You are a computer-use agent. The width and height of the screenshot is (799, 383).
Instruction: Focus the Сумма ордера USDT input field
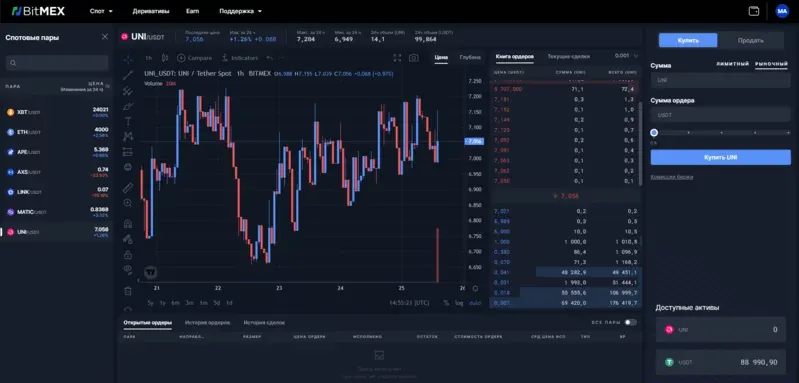click(x=721, y=115)
